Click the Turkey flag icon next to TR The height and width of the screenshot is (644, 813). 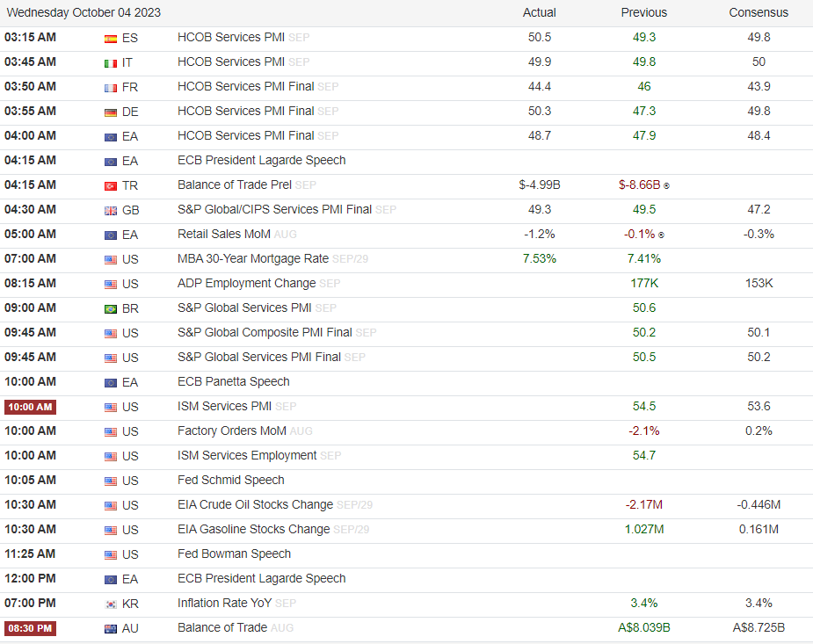(111, 186)
